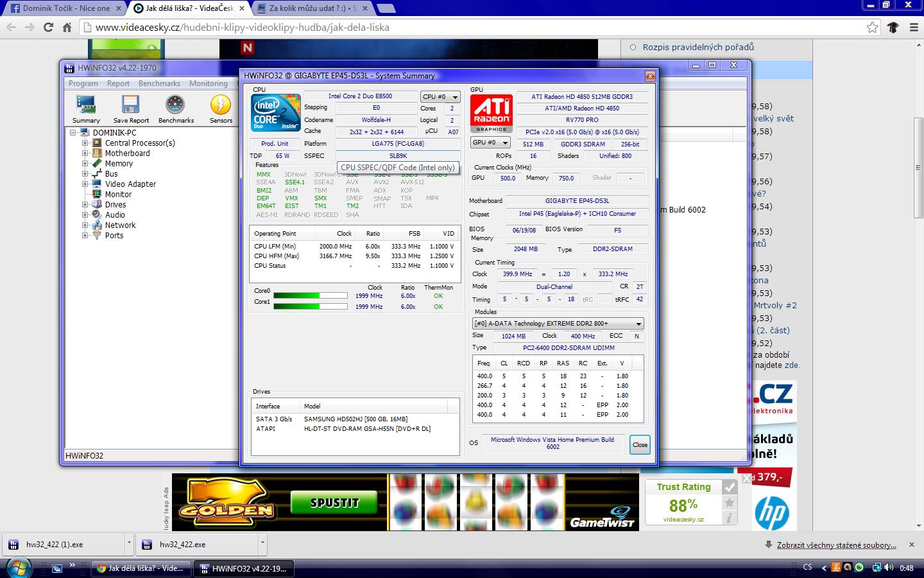Expand the Memory tree node
The height and width of the screenshot is (578, 924).
(85, 164)
